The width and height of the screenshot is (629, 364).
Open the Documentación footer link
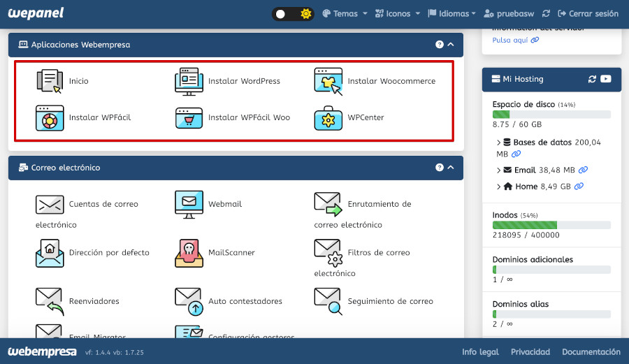click(x=591, y=352)
